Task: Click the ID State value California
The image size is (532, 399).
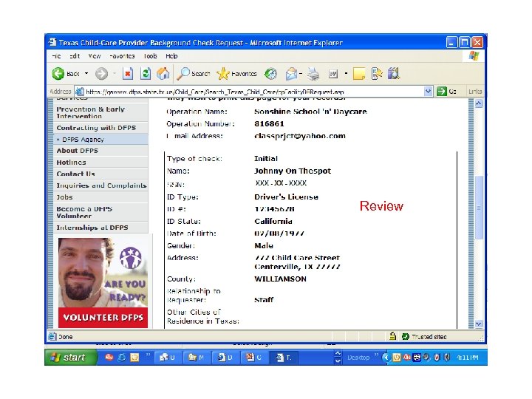Action: click(273, 221)
